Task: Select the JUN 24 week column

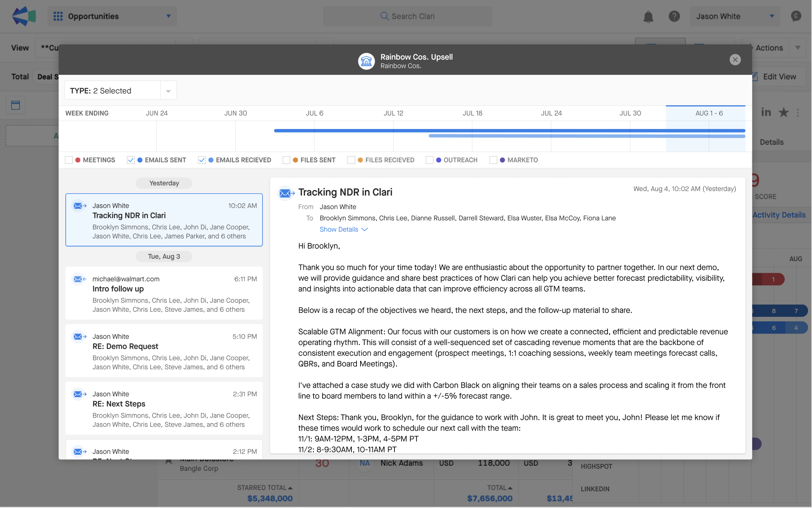Action: point(157,113)
